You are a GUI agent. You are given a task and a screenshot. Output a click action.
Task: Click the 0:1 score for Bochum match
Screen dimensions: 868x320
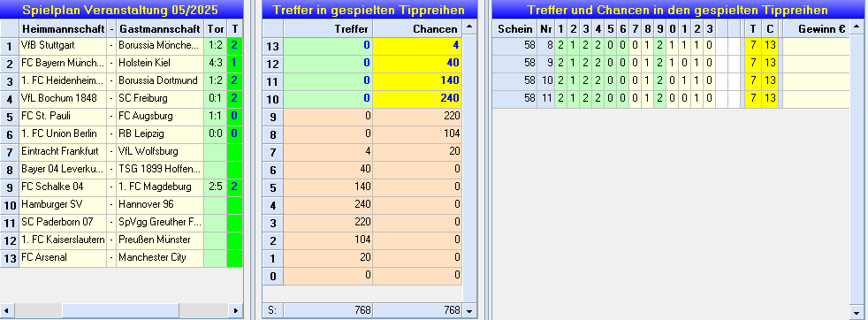[216, 98]
